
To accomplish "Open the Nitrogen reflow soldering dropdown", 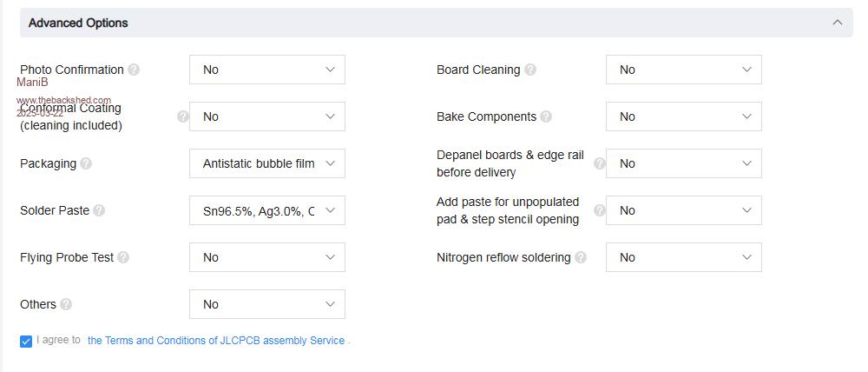I will pyautogui.click(x=683, y=257).
